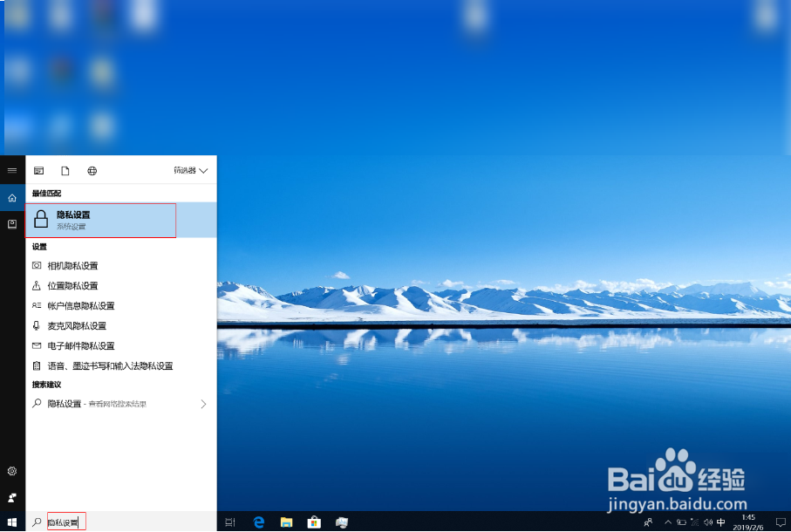791x532 pixels.
Task: Open the volume speaker icon in tray
Action: point(708,522)
